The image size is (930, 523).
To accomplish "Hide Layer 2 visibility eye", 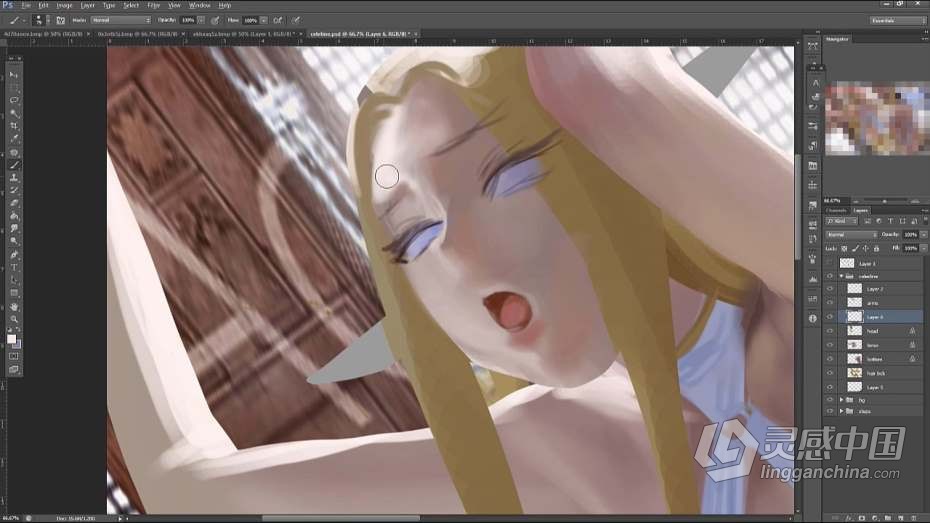I will coord(830,289).
